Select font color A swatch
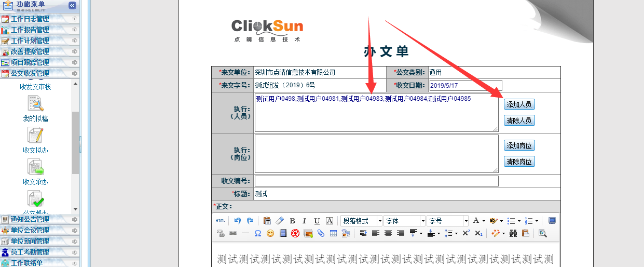Viewport: 644px width, 267px height. (x=476, y=221)
